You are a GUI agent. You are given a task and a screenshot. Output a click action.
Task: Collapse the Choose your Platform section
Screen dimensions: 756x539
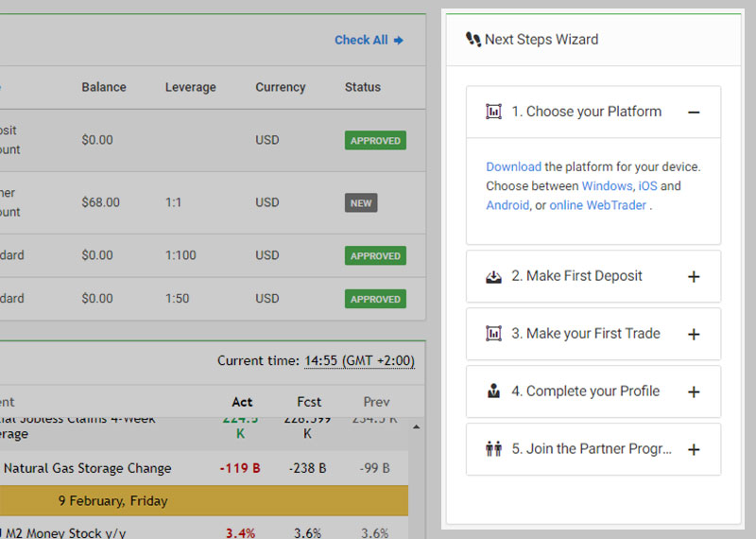coord(694,113)
